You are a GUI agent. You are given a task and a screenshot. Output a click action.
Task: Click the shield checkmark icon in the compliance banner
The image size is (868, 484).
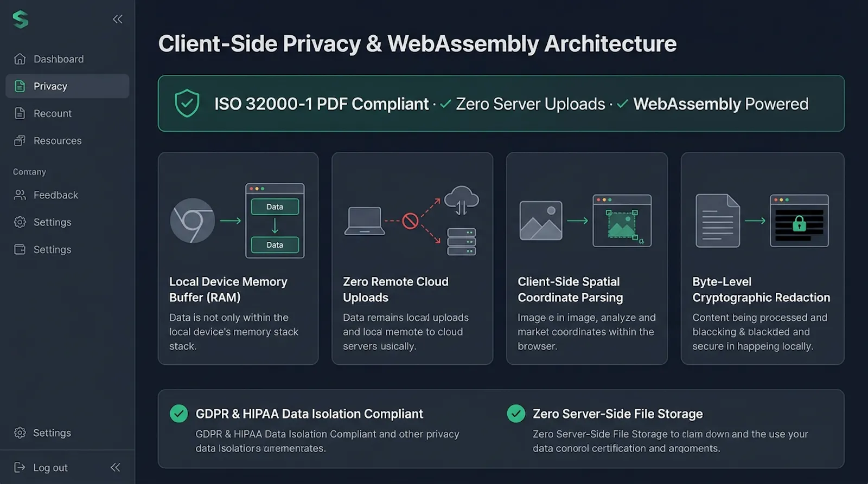[x=187, y=103]
